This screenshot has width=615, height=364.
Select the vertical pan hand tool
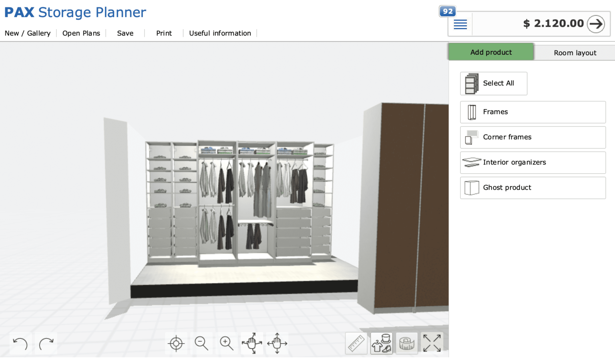277,343
